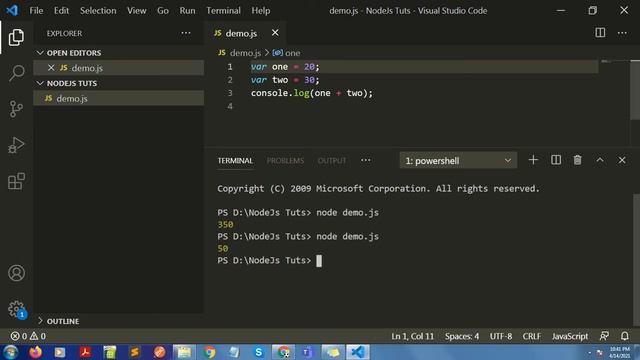
Task: Open errors and warnings status indicator
Action: coord(28,336)
